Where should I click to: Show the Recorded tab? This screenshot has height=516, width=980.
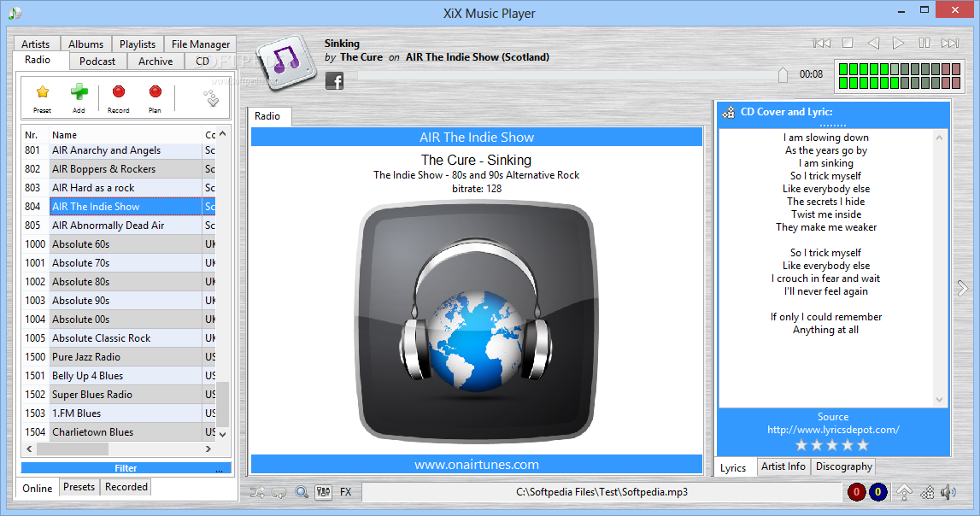126,487
